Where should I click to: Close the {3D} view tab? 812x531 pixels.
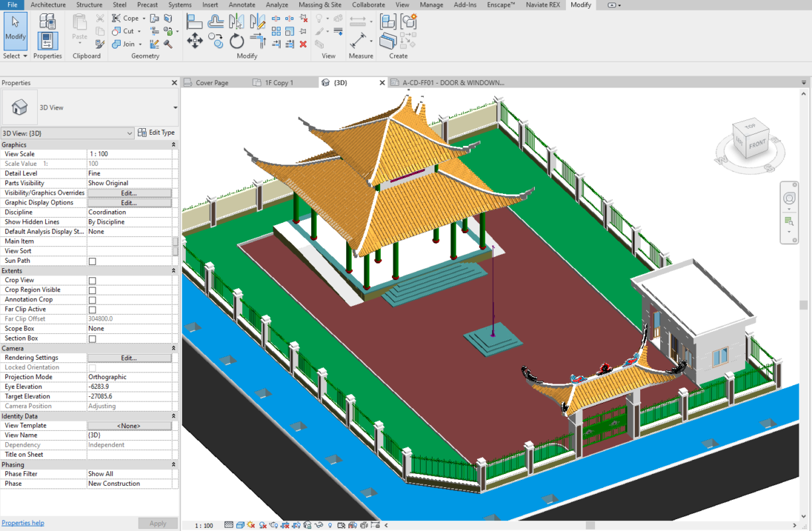[382, 83]
